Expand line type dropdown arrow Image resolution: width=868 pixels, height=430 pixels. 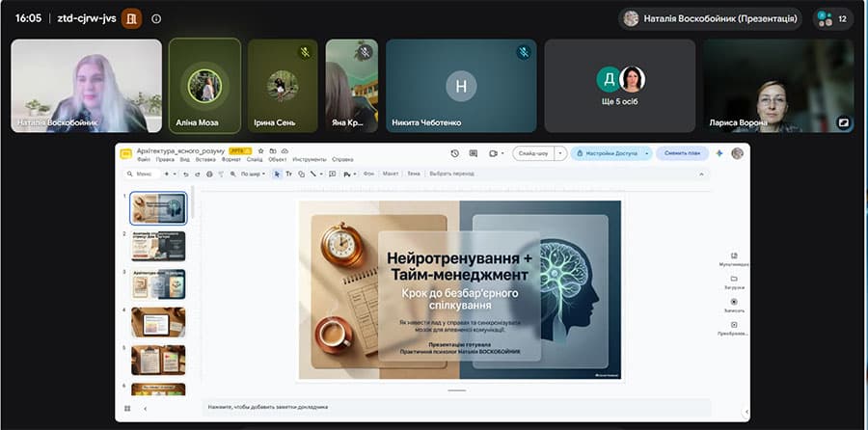321,174
